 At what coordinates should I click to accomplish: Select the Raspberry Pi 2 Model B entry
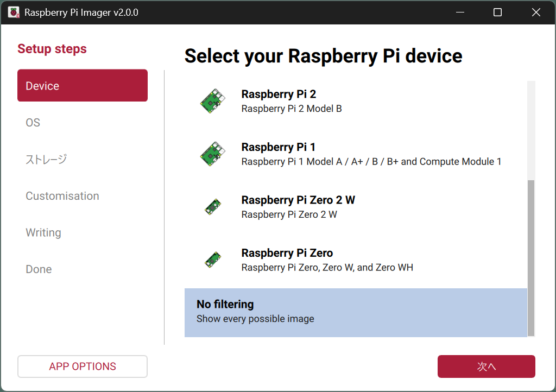pos(292,109)
